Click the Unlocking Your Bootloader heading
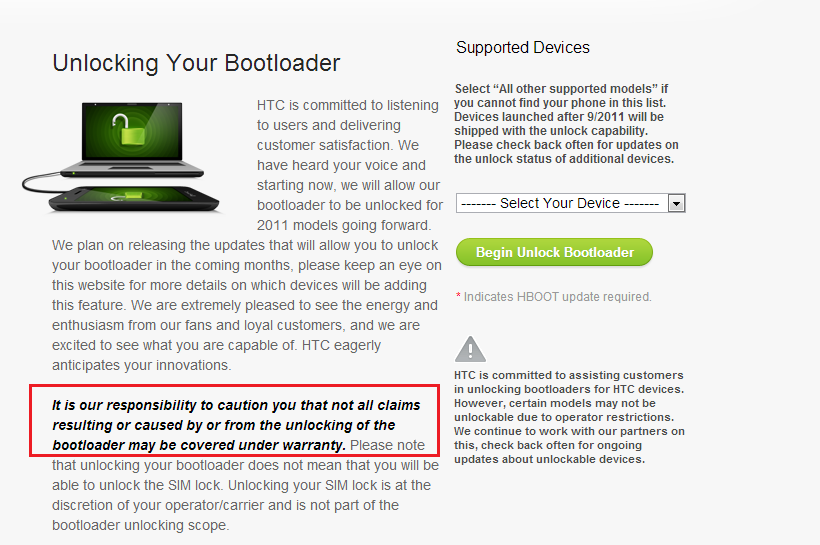The image size is (820, 545). [196, 63]
